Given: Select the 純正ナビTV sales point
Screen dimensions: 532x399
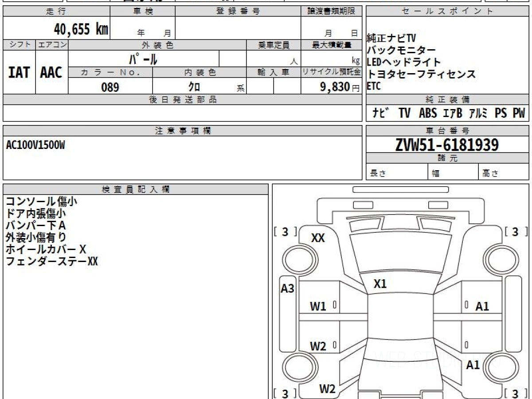Looking at the screenshot, I should pos(391,38).
